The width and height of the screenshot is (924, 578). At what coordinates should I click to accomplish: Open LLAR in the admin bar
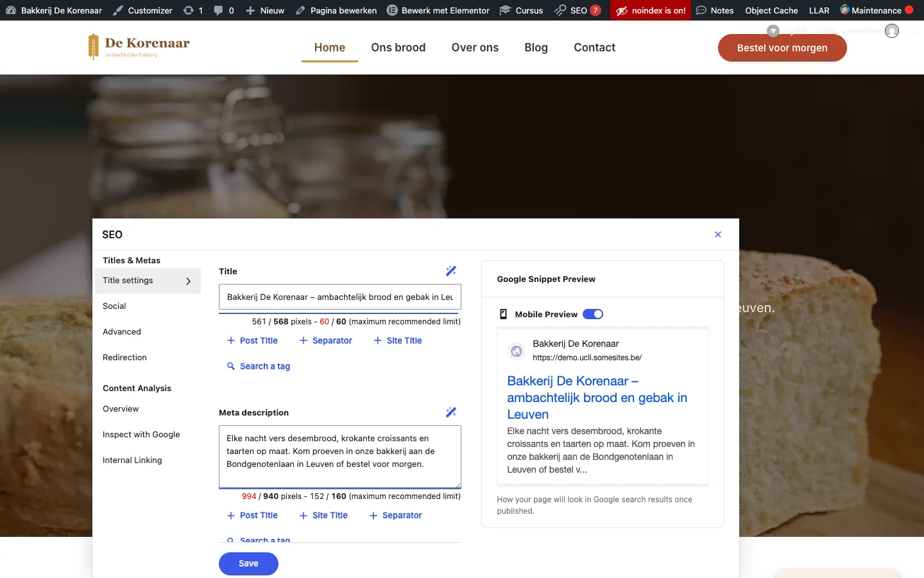pyautogui.click(x=819, y=10)
